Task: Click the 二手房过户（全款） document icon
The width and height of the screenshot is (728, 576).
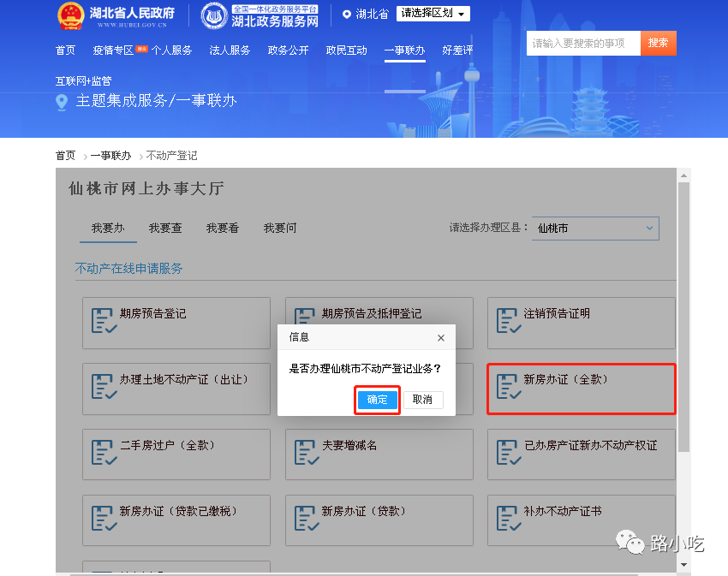Action: coord(104,453)
